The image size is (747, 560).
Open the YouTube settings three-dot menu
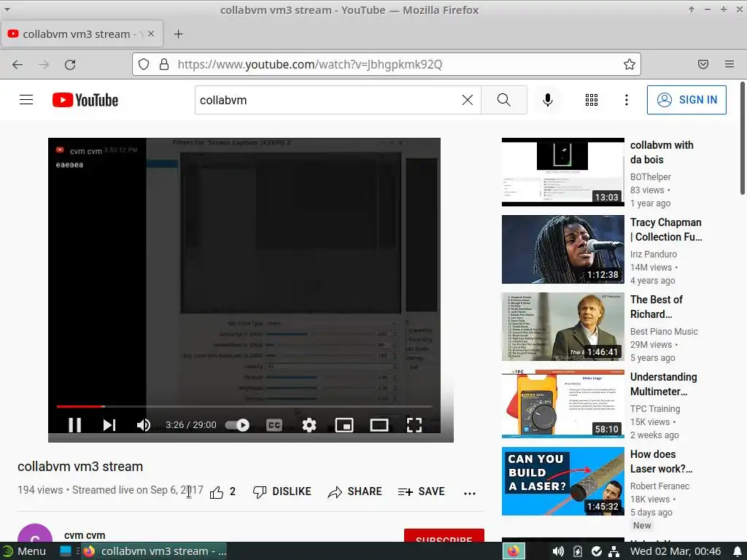(627, 99)
